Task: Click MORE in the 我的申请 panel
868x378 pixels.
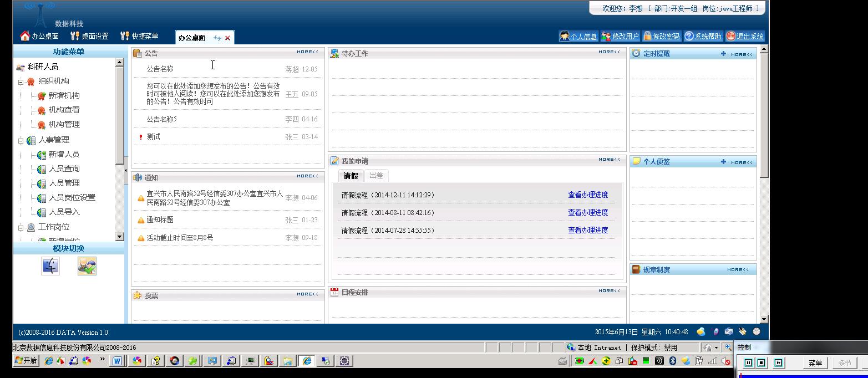Action: [609, 160]
